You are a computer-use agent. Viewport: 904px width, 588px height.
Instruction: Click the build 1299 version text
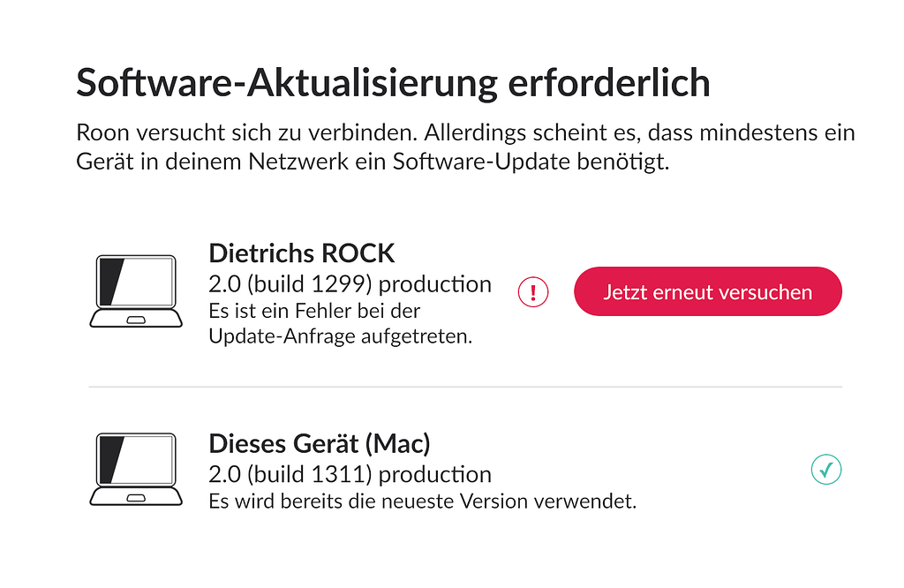point(350,284)
